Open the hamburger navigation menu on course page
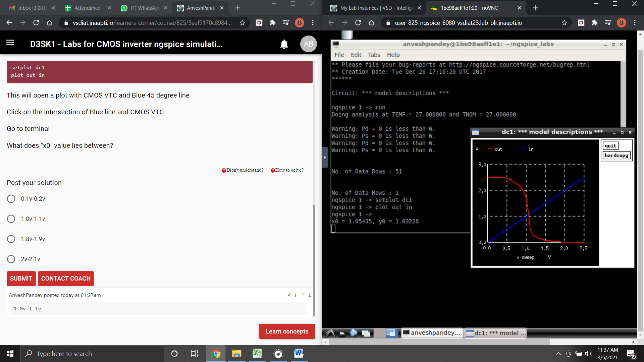 point(10,43)
